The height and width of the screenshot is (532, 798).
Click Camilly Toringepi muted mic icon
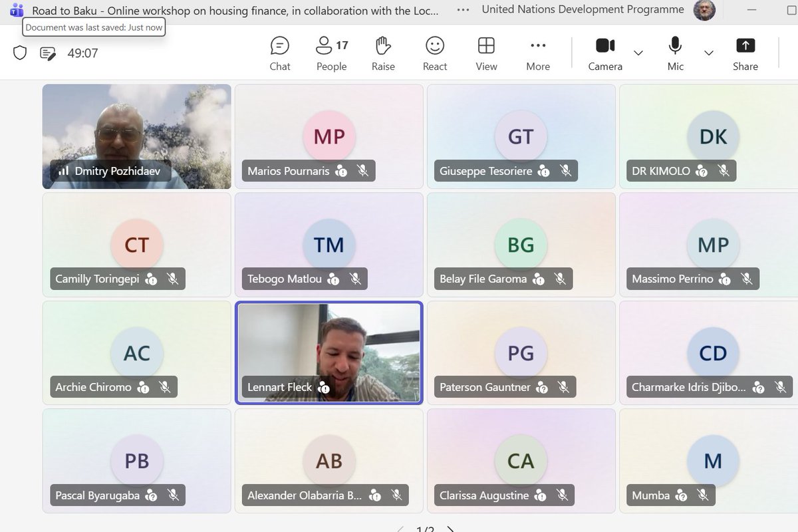173,279
